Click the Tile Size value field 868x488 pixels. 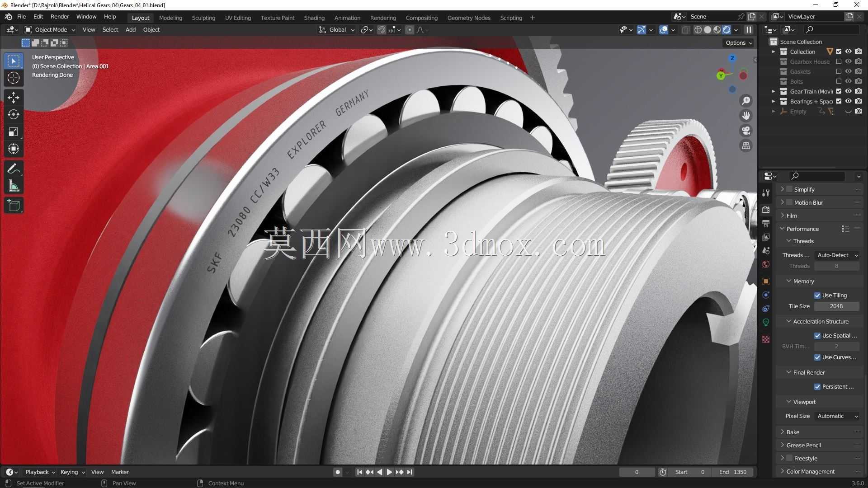point(837,306)
